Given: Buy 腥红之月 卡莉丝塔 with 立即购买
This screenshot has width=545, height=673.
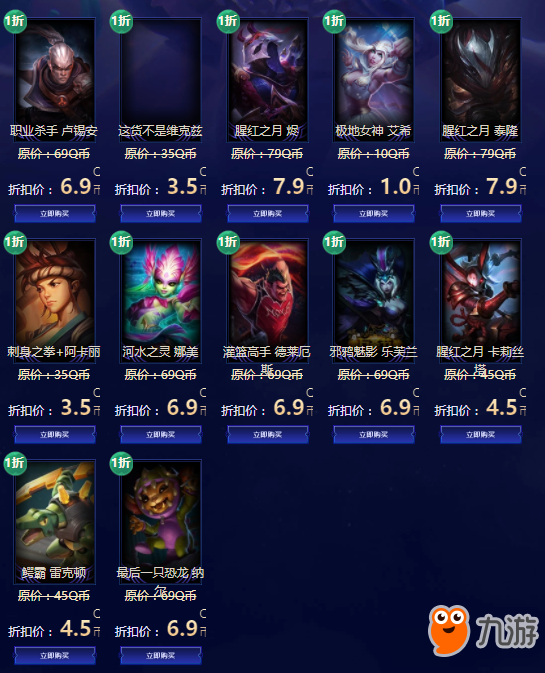Looking at the screenshot, I should [x=481, y=434].
